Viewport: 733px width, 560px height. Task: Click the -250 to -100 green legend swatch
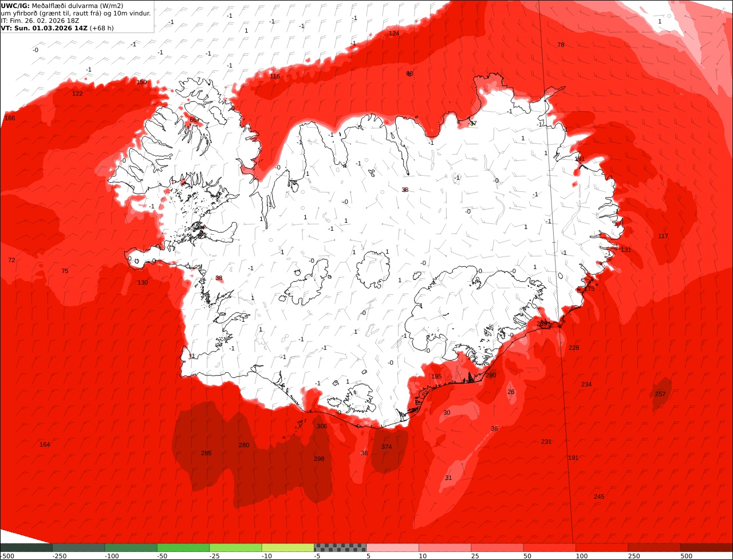click(x=78, y=547)
